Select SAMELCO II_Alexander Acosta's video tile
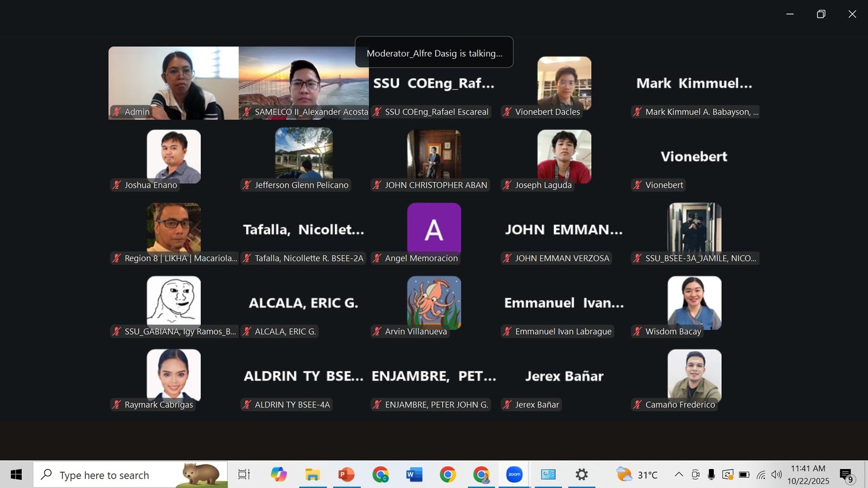868x488 pixels. point(304,82)
